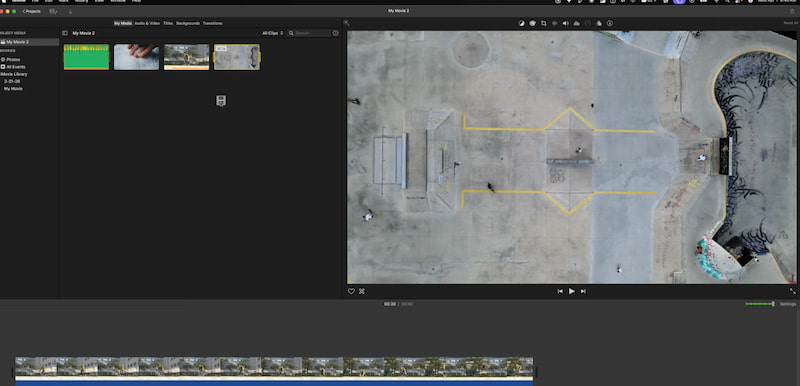Switch to the My Media tab
Screen dimensions: 800x386
pyautogui.click(x=122, y=23)
